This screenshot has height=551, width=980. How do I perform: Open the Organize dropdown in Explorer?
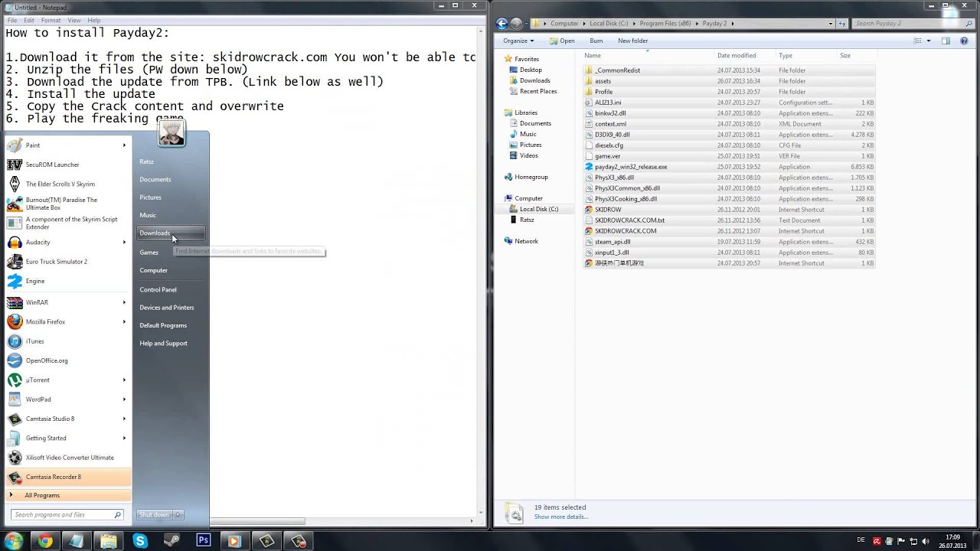click(518, 41)
